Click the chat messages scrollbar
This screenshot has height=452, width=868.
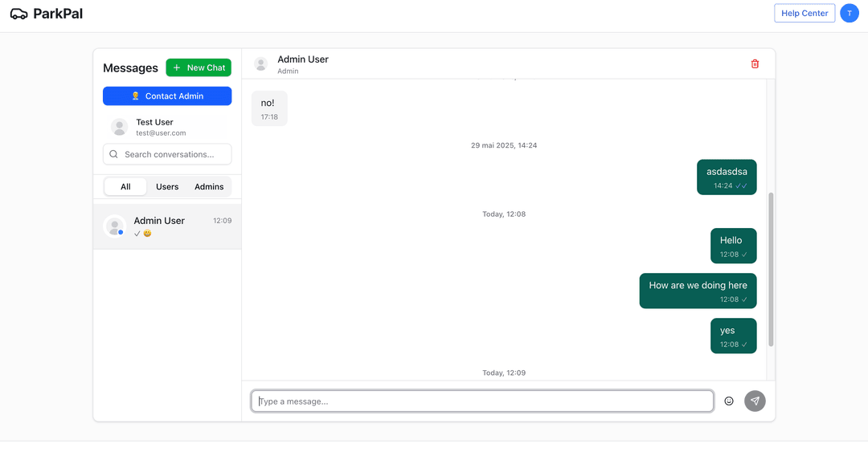click(771, 269)
